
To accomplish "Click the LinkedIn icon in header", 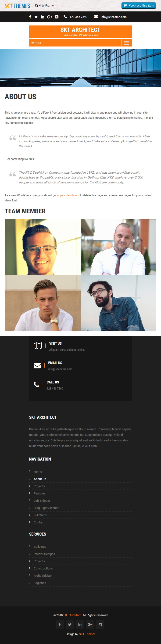I will point(43,17).
